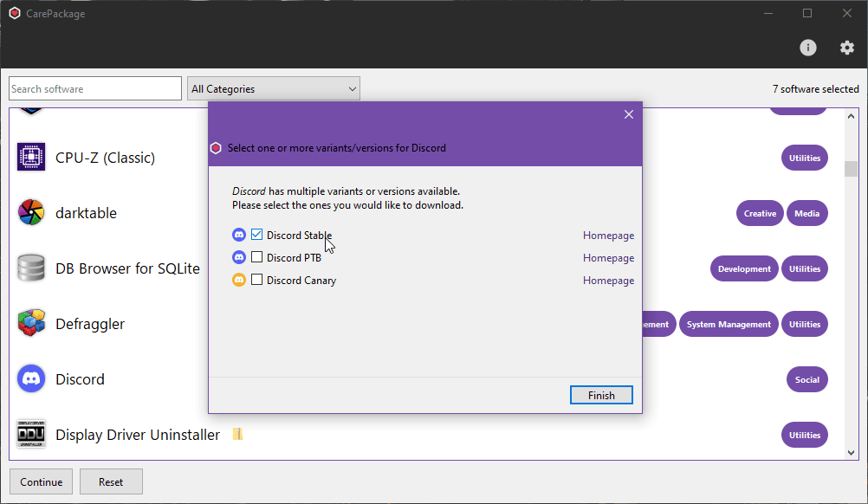Click the software list scrollbar thumb

851,169
